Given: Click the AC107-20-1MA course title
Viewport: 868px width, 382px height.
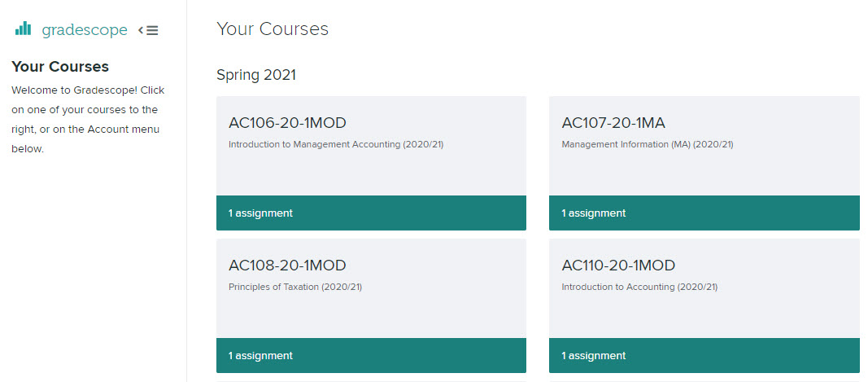Looking at the screenshot, I should coord(613,123).
